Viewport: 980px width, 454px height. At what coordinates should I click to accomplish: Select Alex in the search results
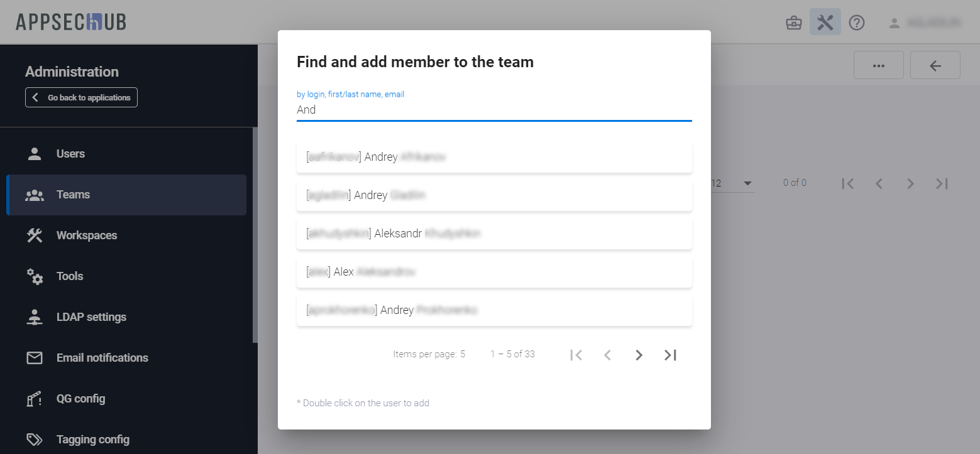pos(493,272)
